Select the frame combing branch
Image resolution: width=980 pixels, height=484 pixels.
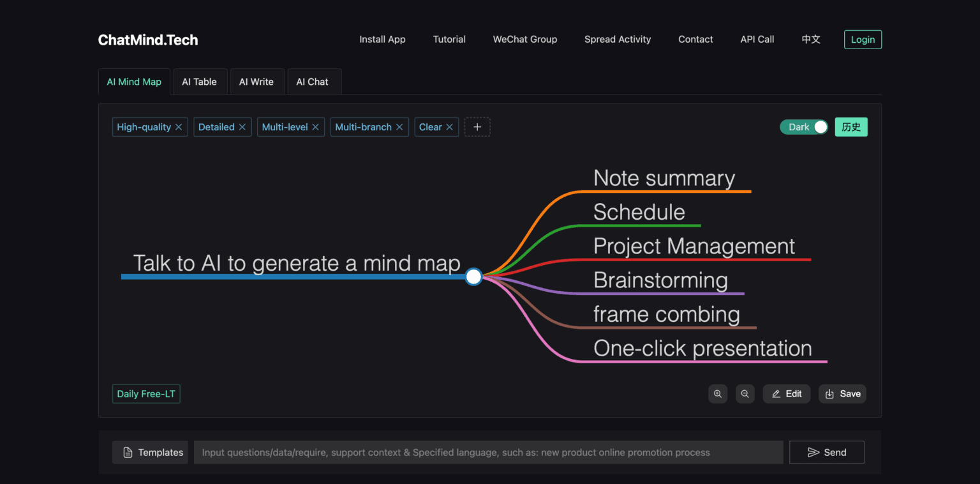[667, 314]
